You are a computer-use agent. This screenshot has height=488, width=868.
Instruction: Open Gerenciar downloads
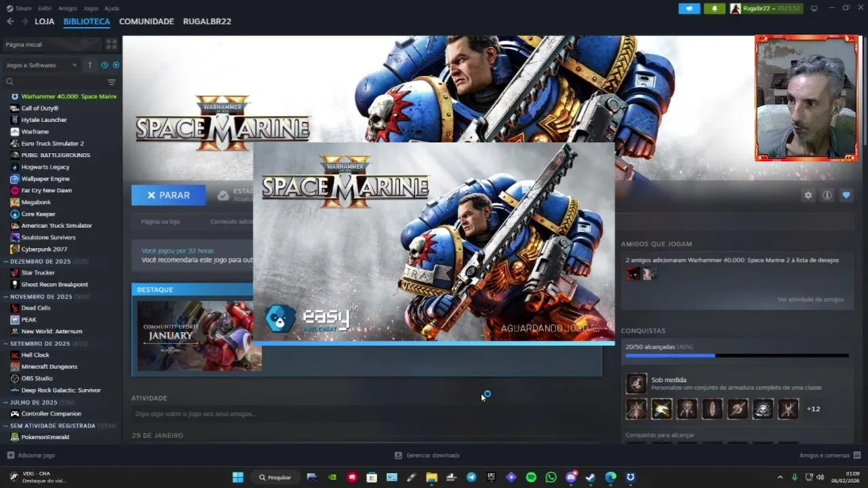[x=427, y=455]
